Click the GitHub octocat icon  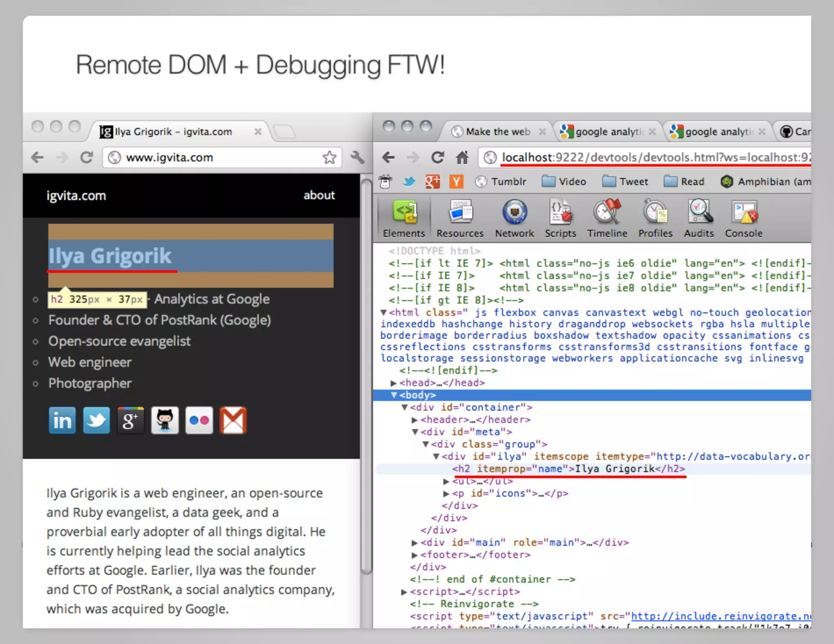point(165,420)
